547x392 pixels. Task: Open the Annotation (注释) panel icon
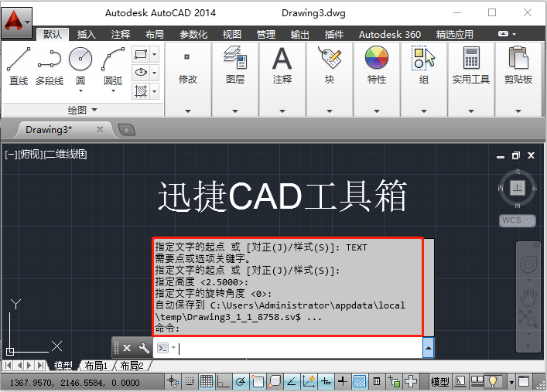click(x=282, y=58)
